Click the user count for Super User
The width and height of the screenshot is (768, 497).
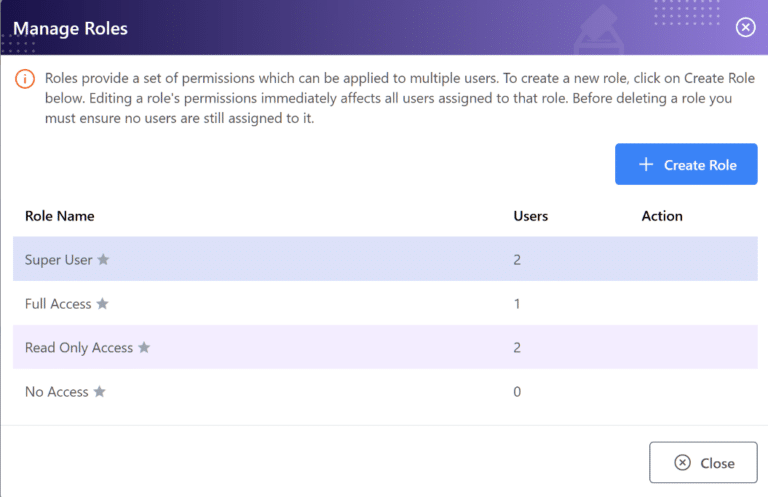[x=517, y=260]
